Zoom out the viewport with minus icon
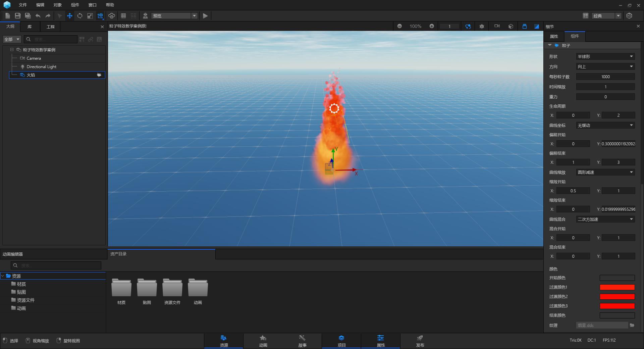644x349 pixels. [x=399, y=26]
